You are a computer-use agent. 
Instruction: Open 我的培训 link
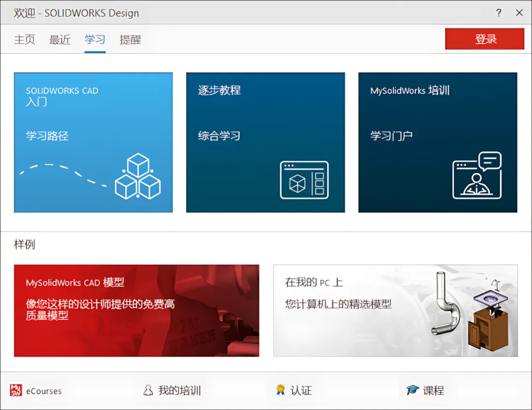click(x=179, y=390)
